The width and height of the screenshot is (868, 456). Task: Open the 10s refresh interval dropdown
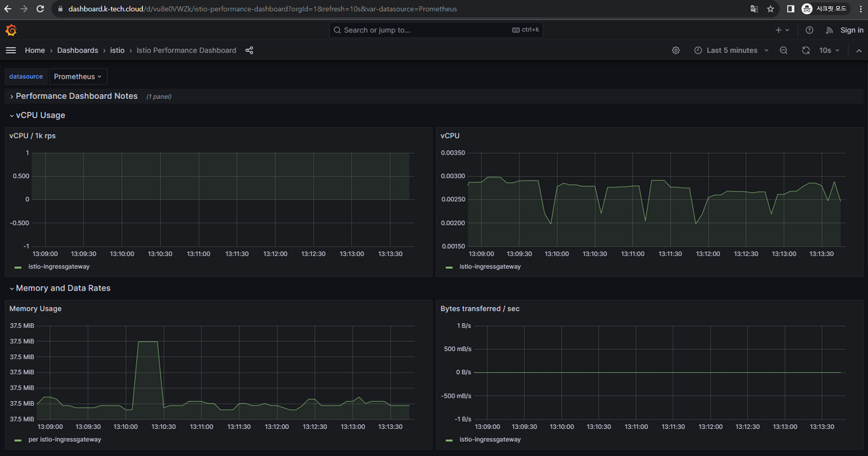coord(829,50)
